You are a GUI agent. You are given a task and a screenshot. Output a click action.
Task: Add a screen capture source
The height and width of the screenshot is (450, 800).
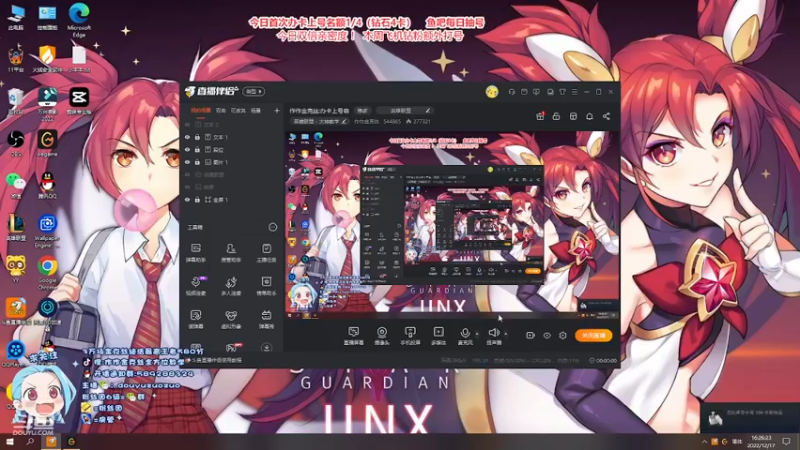[353, 336]
